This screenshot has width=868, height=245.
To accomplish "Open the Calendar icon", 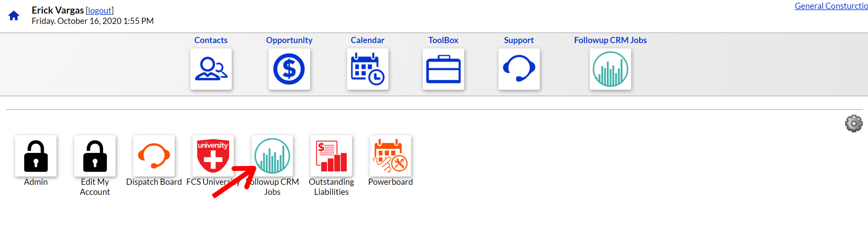I will (367, 69).
